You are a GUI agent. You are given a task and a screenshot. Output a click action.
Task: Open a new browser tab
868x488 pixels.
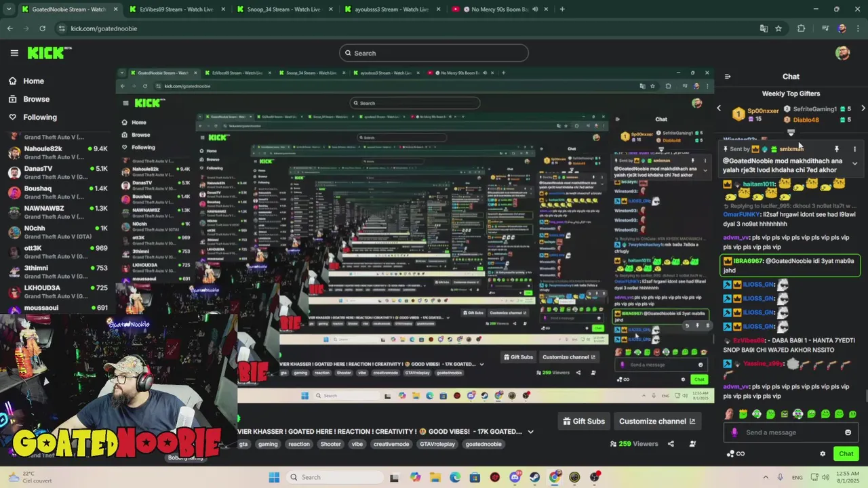point(562,9)
